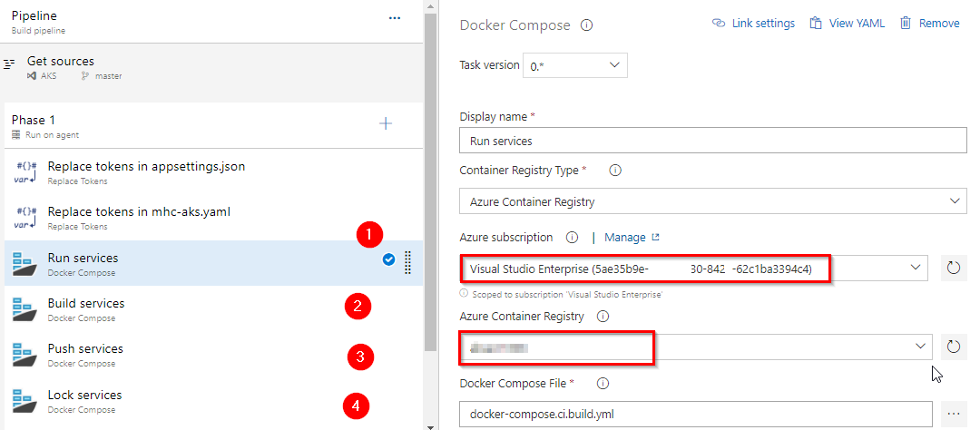The image size is (980, 430).
Task: Open the Task version dropdown
Action: [x=575, y=65]
